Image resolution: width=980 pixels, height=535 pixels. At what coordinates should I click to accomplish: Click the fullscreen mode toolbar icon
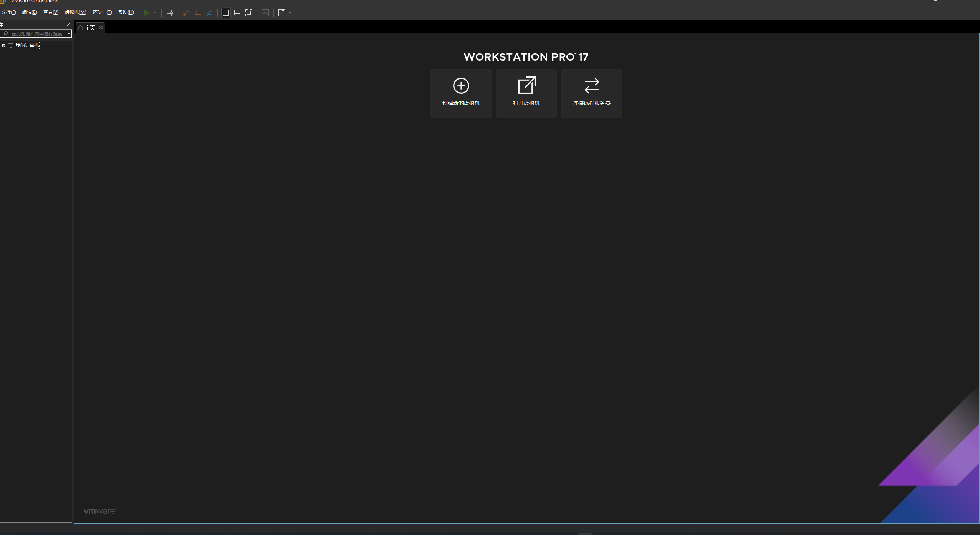click(x=249, y=13)
